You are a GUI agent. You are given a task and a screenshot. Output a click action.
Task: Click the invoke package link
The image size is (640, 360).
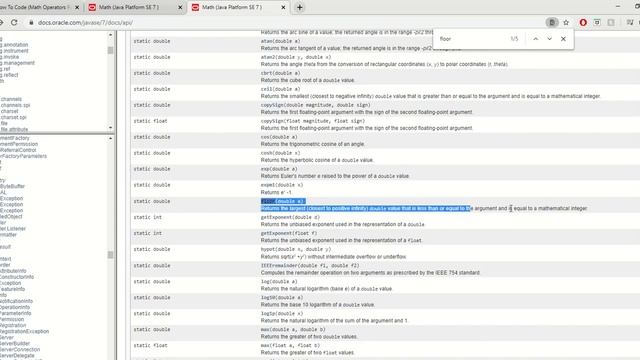coord(9,57)
